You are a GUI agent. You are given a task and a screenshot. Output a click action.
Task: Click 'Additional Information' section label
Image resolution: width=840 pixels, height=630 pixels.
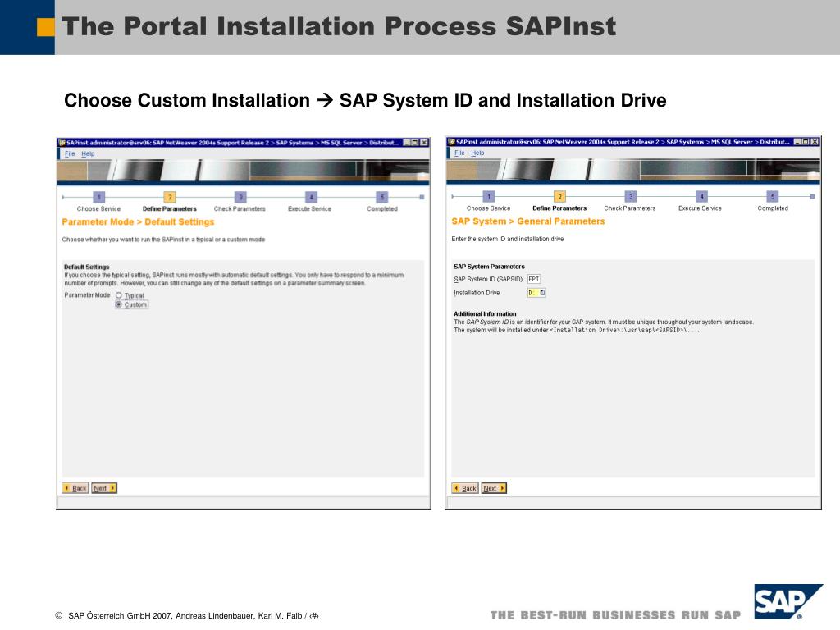485,314
